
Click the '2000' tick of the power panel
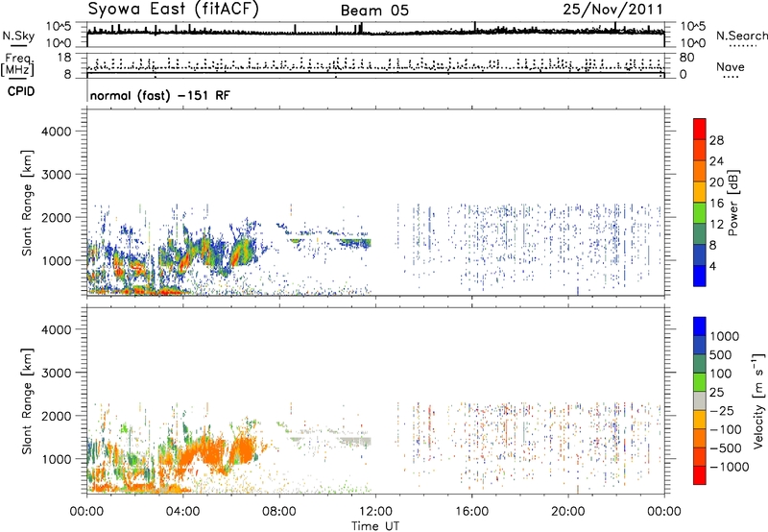click(x=56, y=217)
